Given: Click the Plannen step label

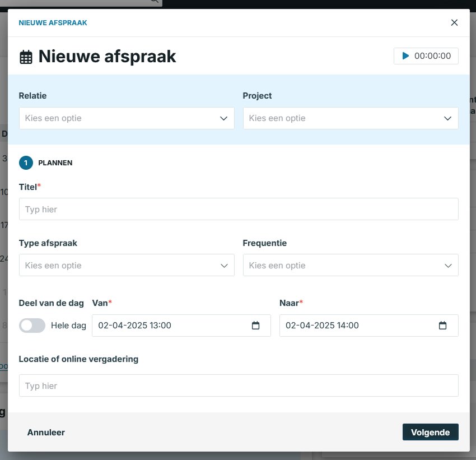Looking at the screenshot, I should 55,163.
